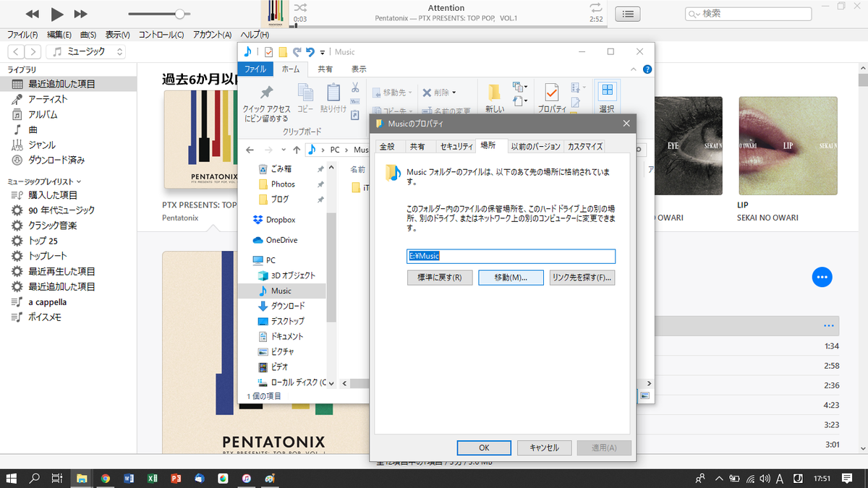Image resolution: width=868 pixels, height=488 pixels.
Task: Click the 標準に戻す(R) button
Action: click(440, 278)
